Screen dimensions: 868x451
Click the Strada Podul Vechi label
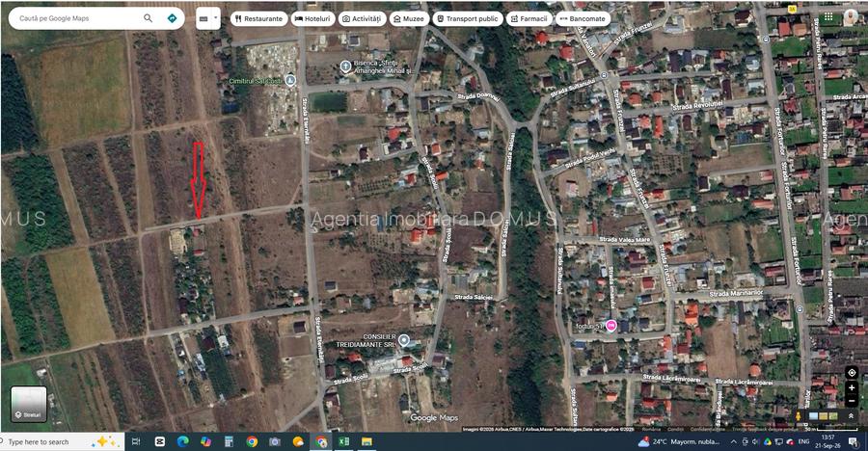[589, 158]
